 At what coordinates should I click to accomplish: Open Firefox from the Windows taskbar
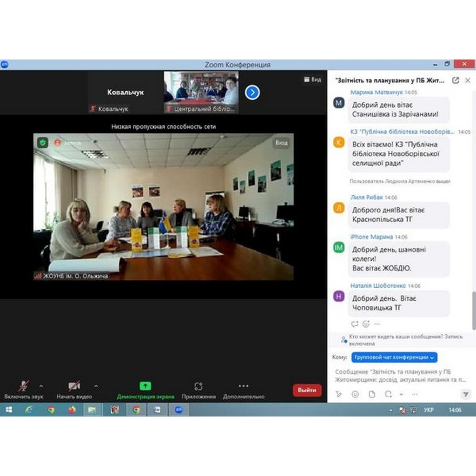pos(72,410)
